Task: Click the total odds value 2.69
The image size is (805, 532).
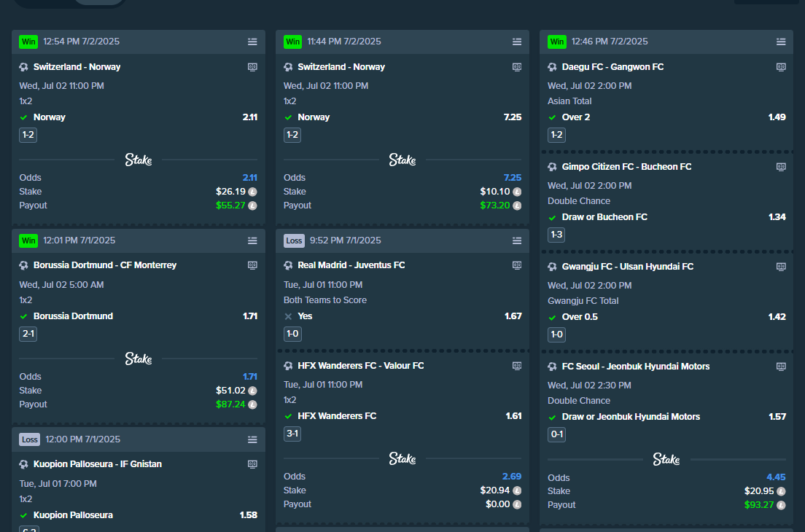Action: (x=512, y=477)
